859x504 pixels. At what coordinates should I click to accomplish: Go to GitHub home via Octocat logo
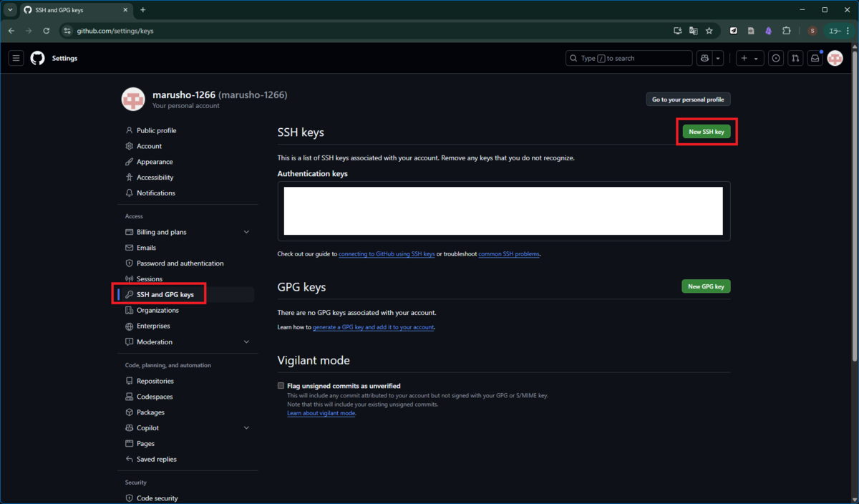pos(37,58)
